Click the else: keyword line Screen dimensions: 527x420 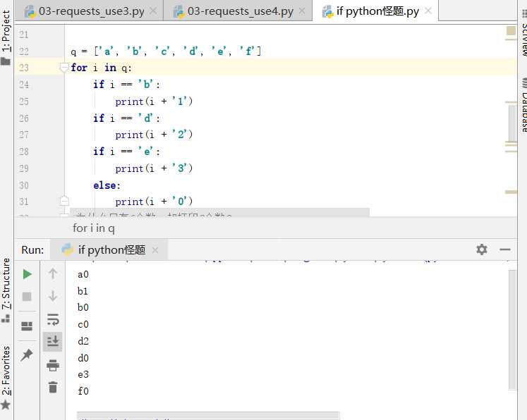click(x=107, y=185)
